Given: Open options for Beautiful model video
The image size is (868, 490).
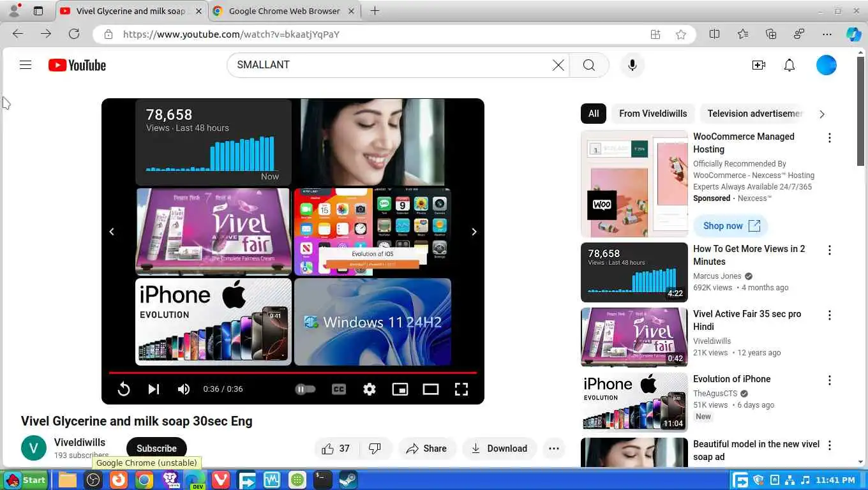Looking at the screenshot, I should pyautogui.click(x=830, y=445).
